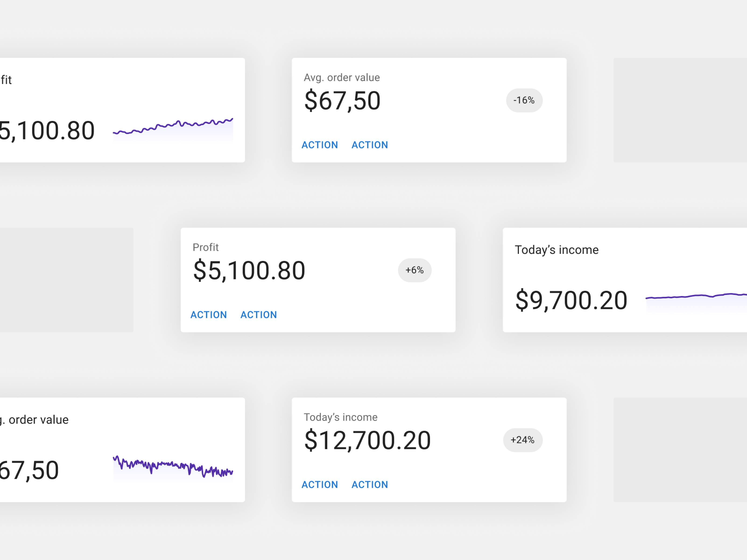
Task: Click the +6% badge on the Profit card
Action: click(x=415, y=270)
